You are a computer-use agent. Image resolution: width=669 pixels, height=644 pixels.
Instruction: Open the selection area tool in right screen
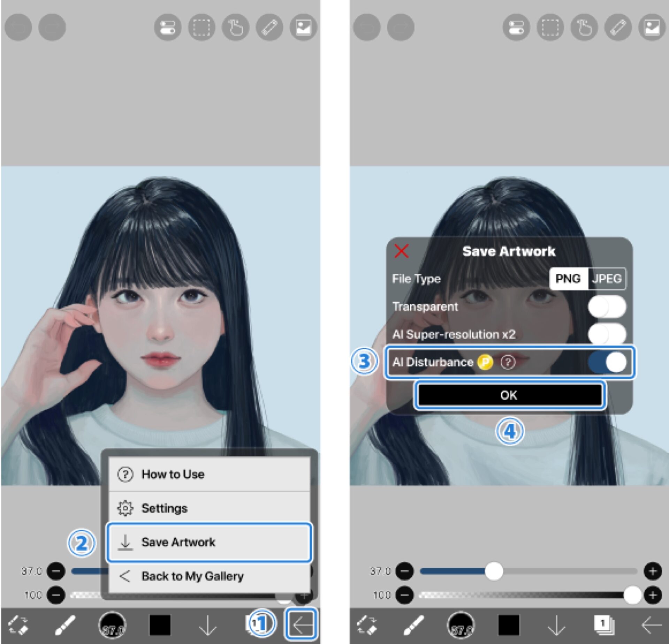tap(550, 27)
